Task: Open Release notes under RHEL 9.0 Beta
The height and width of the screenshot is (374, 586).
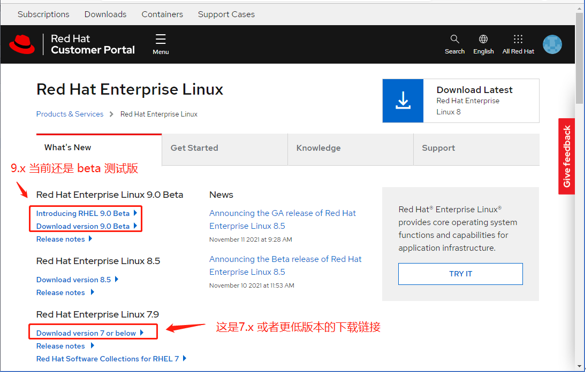Action: pyautogui.click(x=64, y=239)
